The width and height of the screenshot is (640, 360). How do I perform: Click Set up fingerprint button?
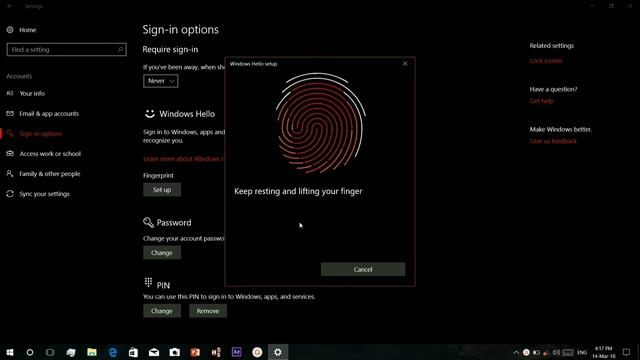coord(162,190)
